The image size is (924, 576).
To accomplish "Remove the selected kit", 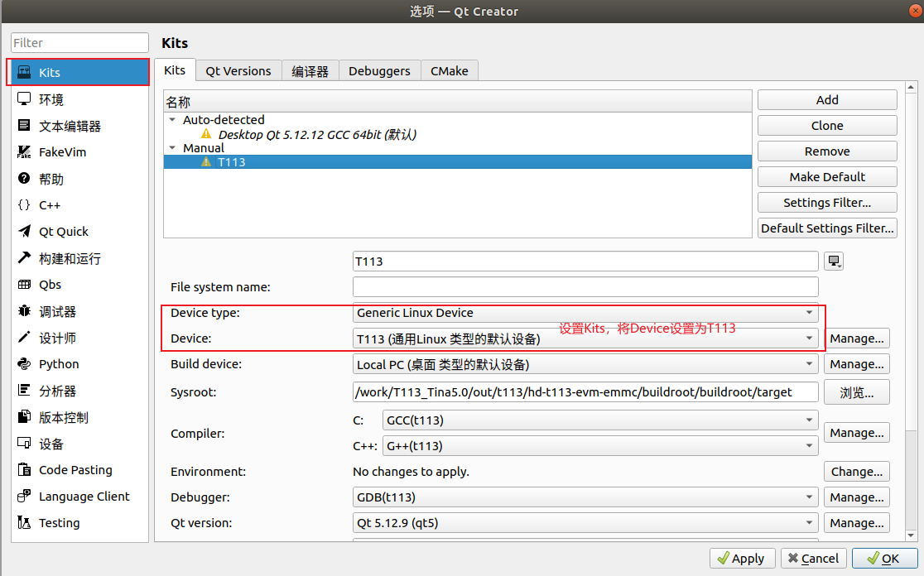I will click(827, 151).
